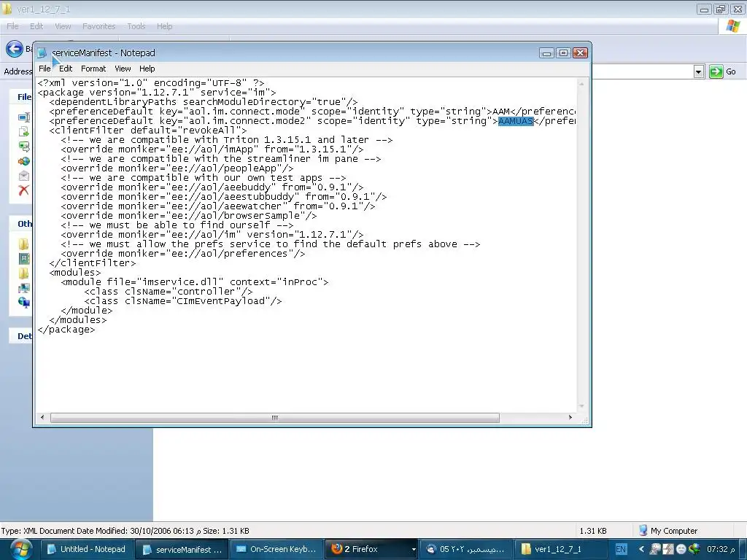The image size is (747, 560).
Task: Click the override line for ee://aol/peopleApp
Action: pos(177,168)
